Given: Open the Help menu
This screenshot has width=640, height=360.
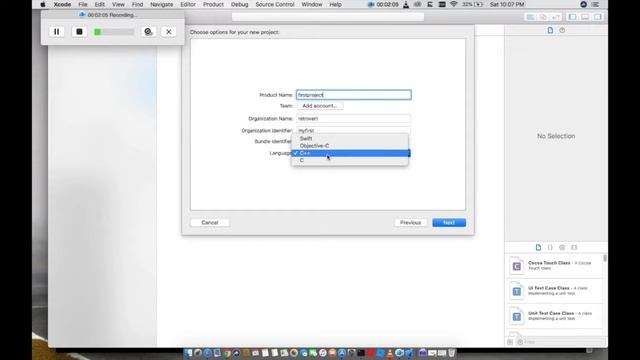Looking at the screenshot, I should pyautogui.click(x=335, y=4).
